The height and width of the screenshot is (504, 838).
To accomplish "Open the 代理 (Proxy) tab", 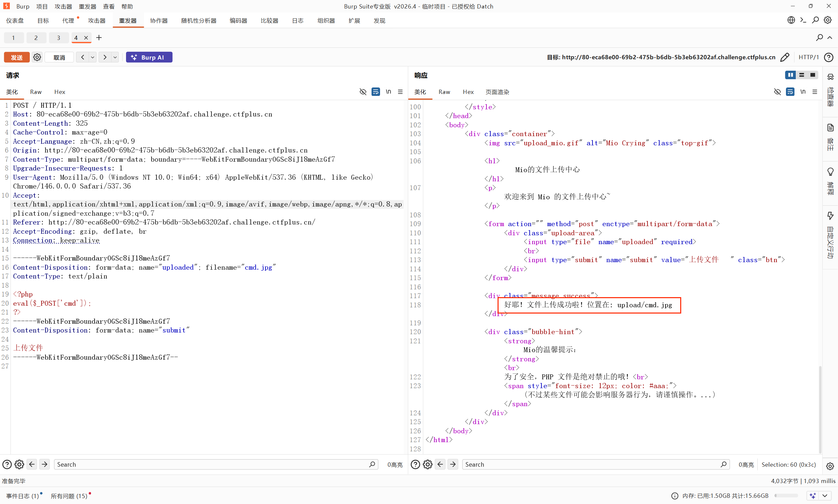I will coord(68,21).
